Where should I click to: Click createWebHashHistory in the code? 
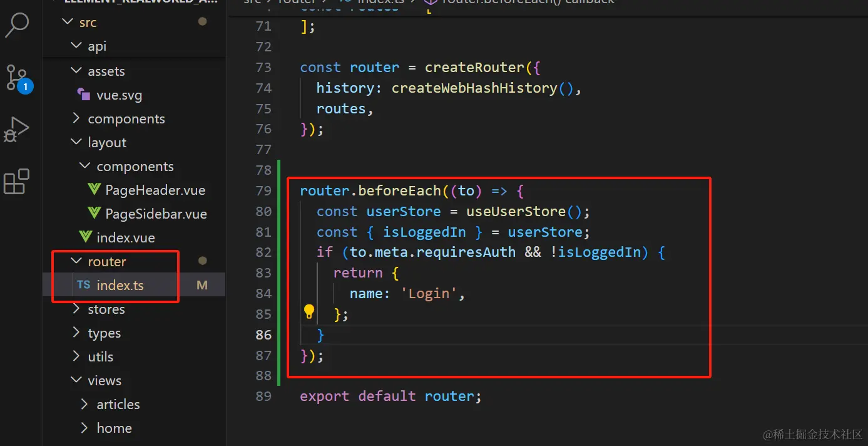coord(474,88)
